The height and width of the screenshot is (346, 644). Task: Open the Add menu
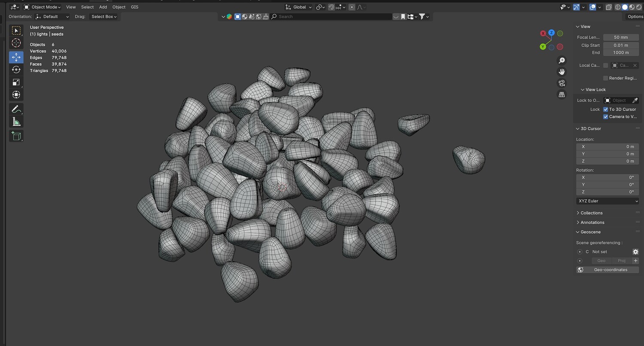point(103,7)
